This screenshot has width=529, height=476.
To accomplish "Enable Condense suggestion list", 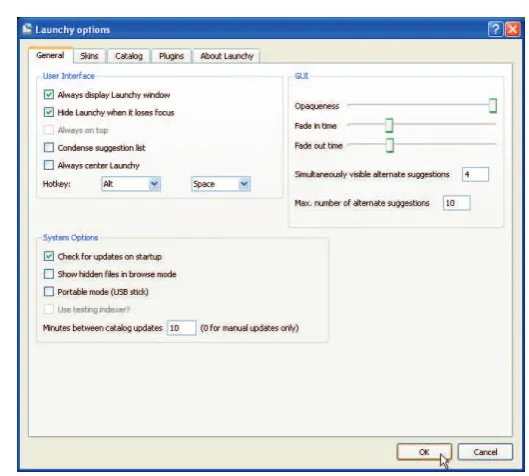I will coord(49,147).
